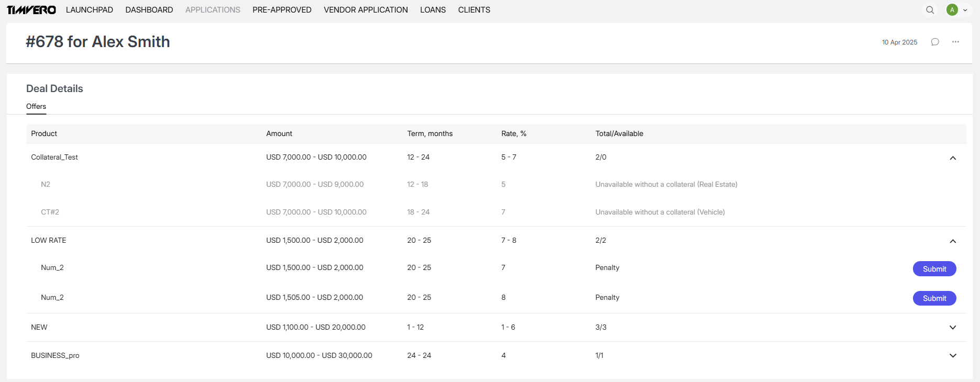Select the Offers tab
This screenshot has height=382, width=980.
coord(36,106)
